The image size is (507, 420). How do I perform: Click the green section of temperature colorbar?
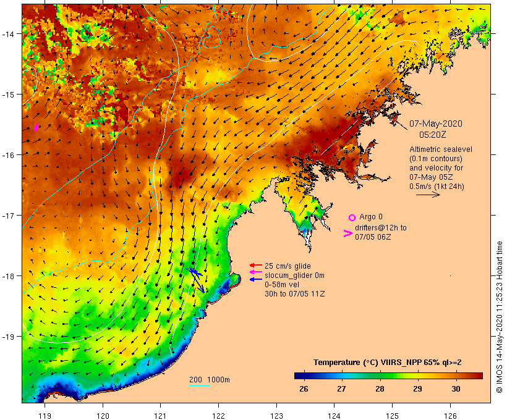coord(383,376)
